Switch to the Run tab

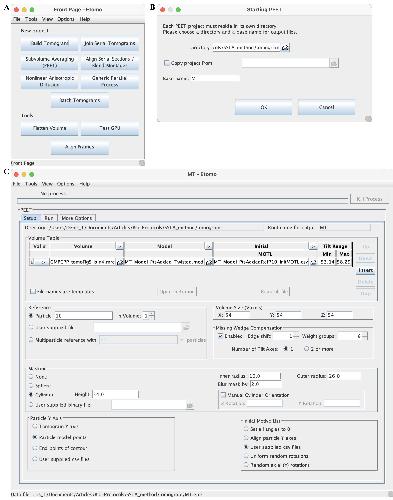[x=49, y=218]
